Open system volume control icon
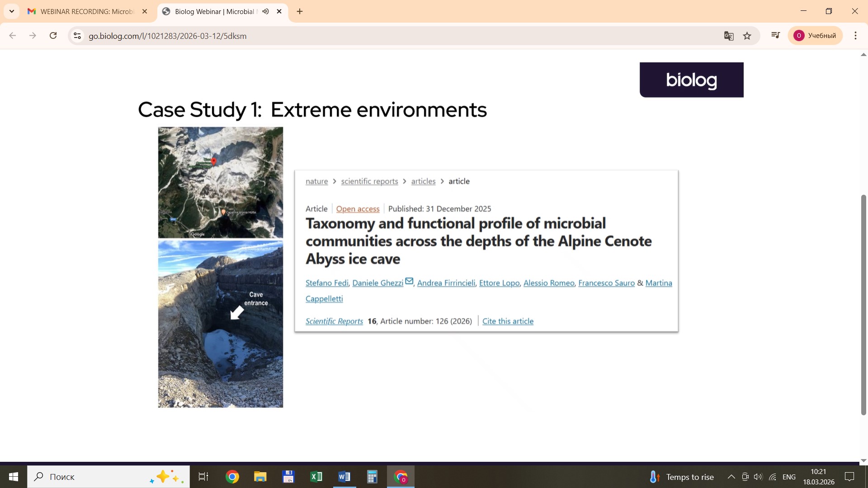Viewport: 868px width, 488px height. click(x=758, y=477)
